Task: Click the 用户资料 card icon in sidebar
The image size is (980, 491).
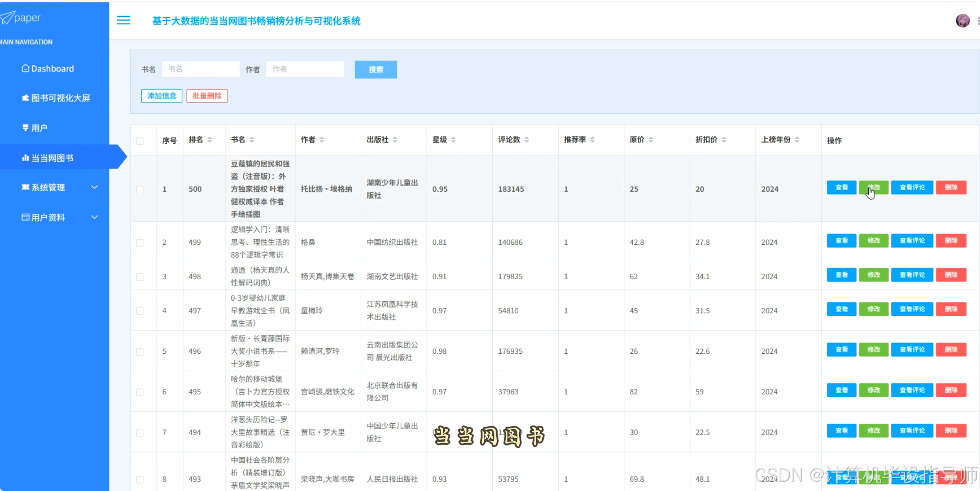Action: [25, 217]
